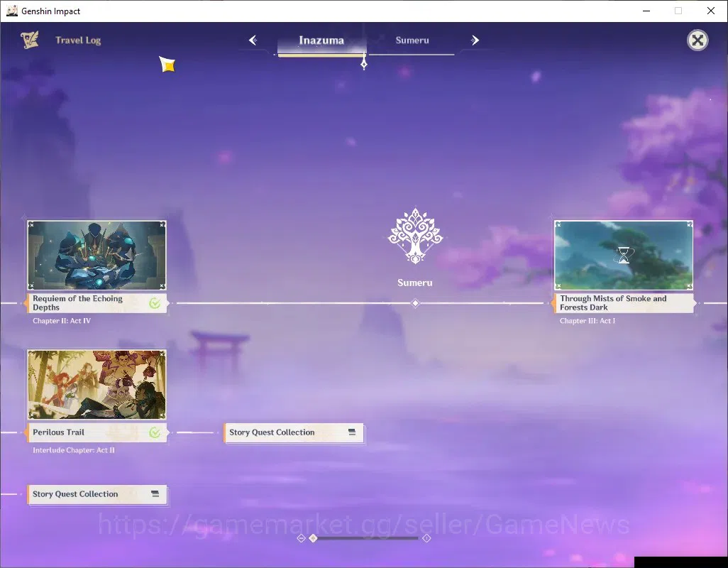Click the Sumeru tree emblem

(x=415, y=236)
